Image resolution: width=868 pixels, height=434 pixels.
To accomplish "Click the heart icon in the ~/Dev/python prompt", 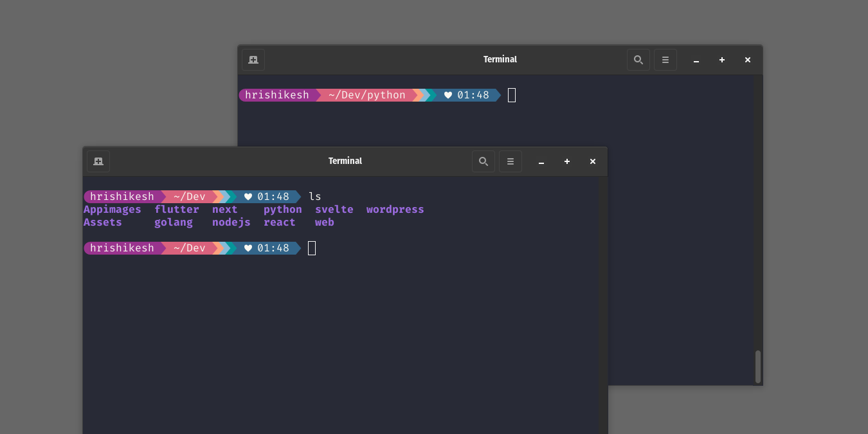I will [448, 95].
